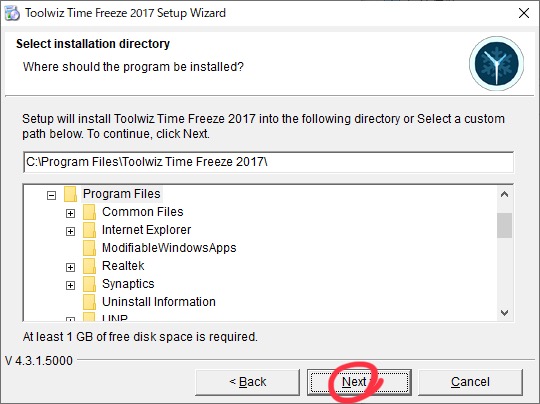The height and width of the screenshot is (404, 540).
Task: Click the Internet Explorer folder icon
Action: 90,230
